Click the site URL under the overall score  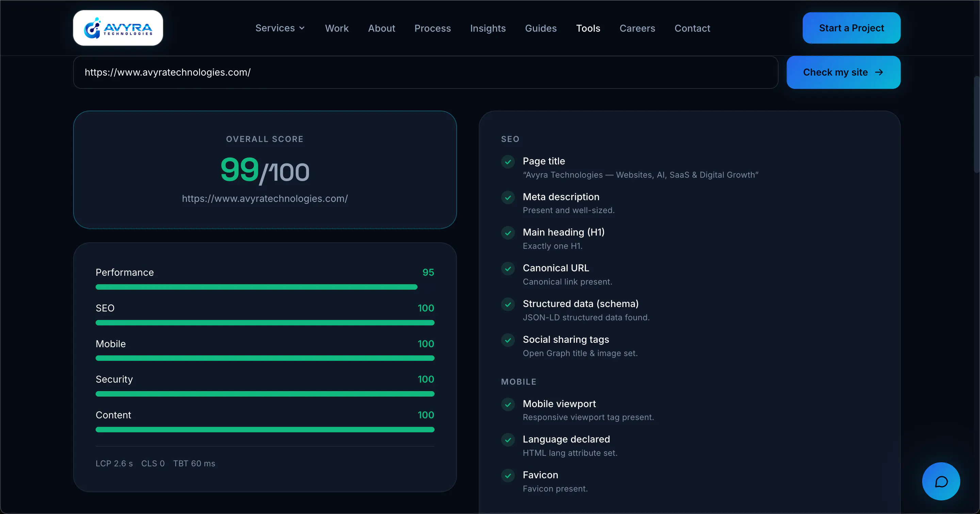265,198
